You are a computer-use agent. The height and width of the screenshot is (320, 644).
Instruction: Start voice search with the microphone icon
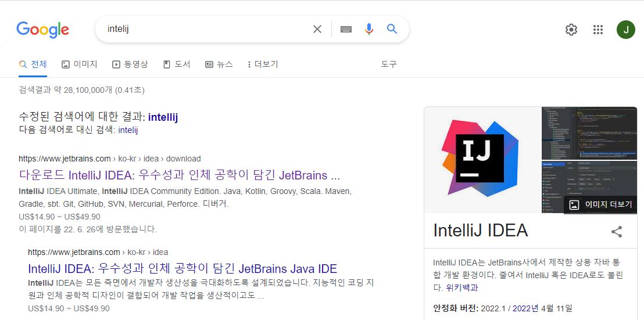pyautogui.click(x=369, y=28)
